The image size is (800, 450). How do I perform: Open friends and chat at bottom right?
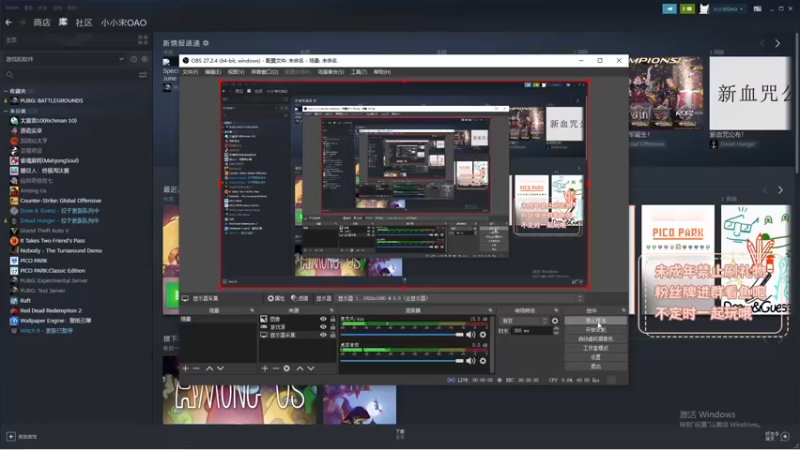[785, 436]
